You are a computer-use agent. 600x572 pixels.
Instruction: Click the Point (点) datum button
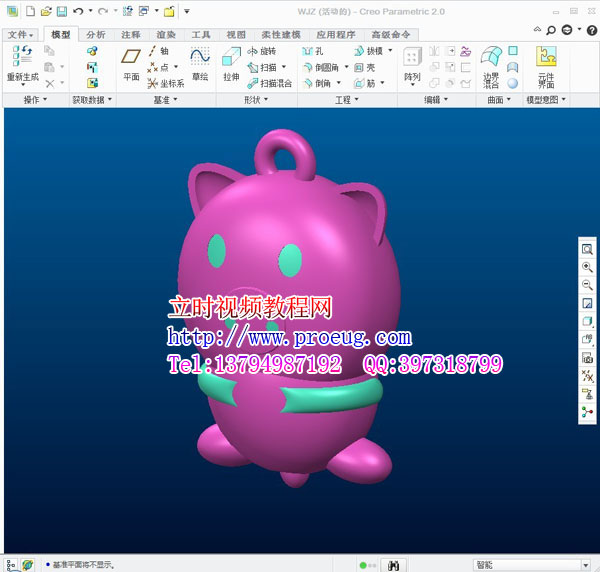[x=158, y=67]
